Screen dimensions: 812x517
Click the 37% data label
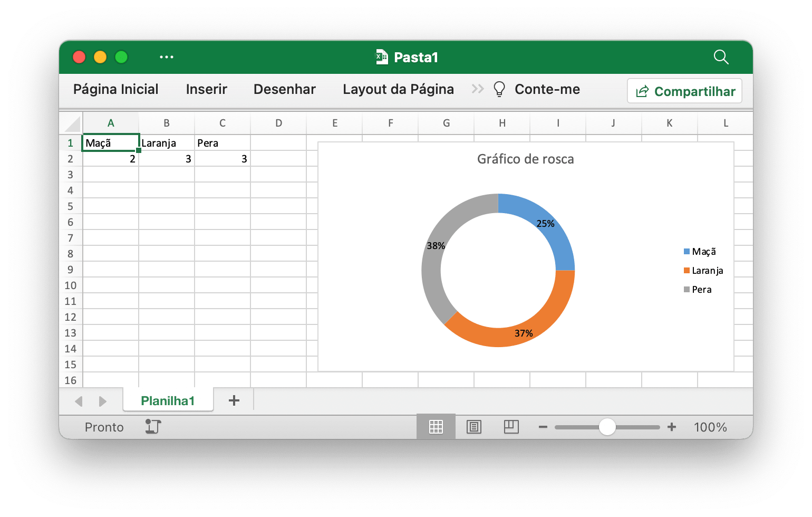click(x=524, y=333)
